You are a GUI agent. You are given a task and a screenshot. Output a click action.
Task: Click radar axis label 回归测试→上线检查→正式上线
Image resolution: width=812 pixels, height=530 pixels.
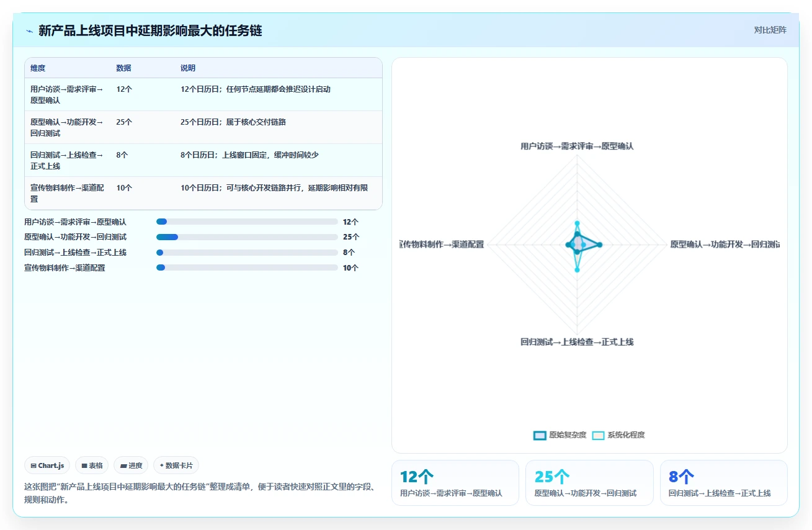tap(577, 342)
